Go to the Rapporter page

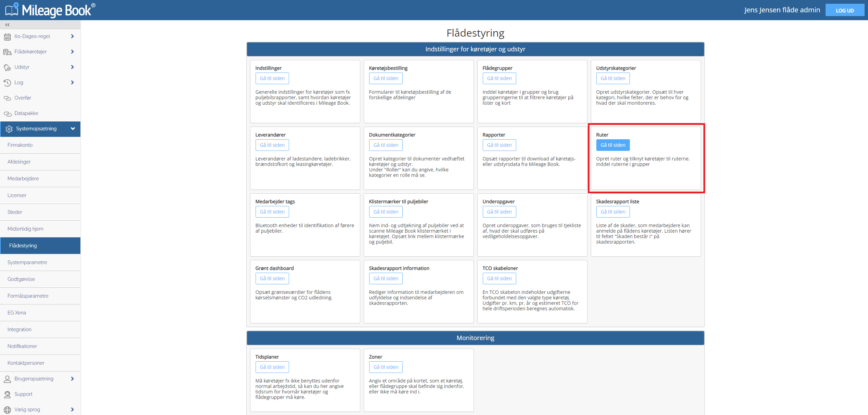click(499, 145)
